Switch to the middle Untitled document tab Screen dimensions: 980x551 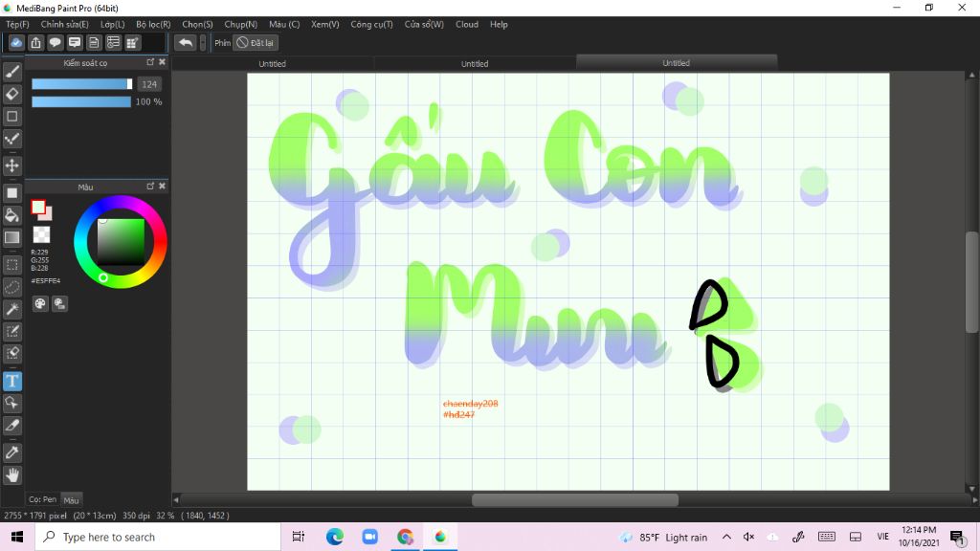[475, 64]
